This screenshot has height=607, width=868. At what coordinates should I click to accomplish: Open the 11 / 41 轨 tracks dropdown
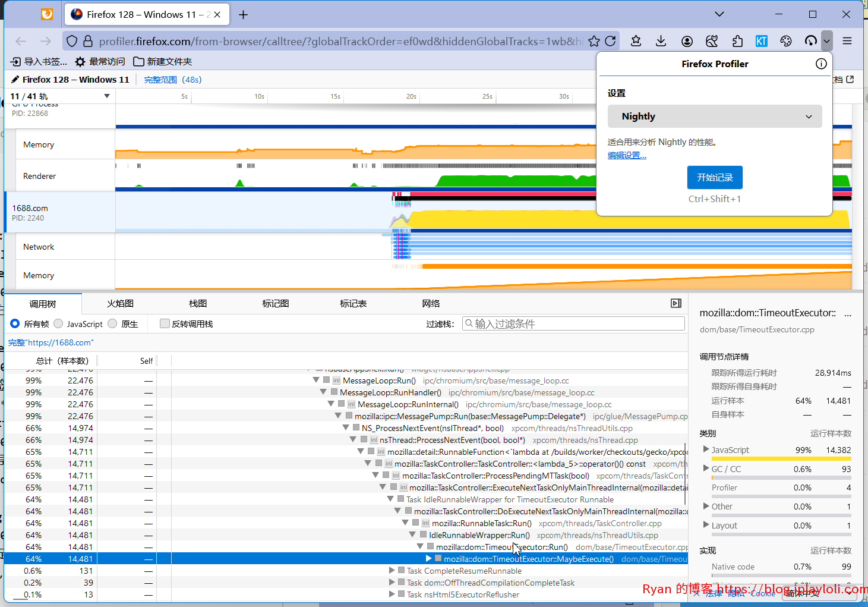tap(60, 96)
